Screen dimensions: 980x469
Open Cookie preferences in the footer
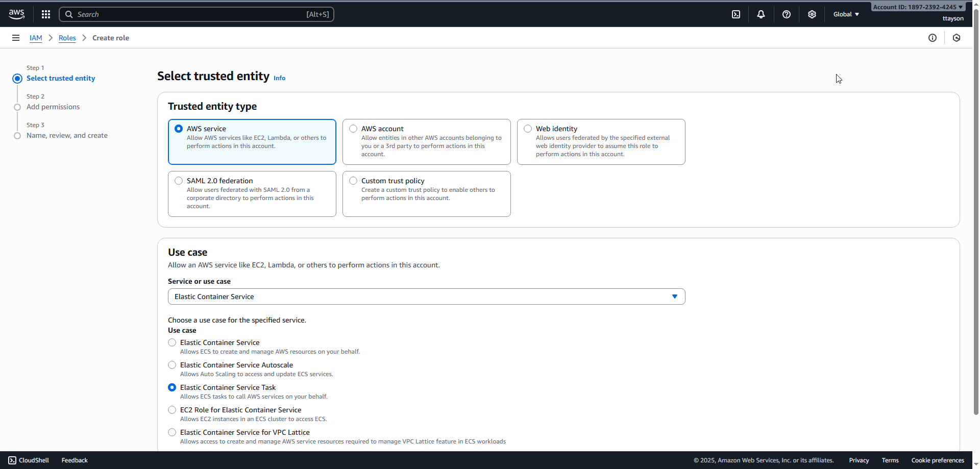(x=938, y=460)
